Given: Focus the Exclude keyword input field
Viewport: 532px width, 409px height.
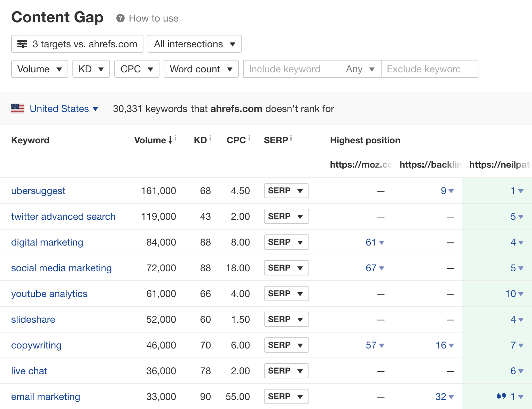Looking at the screenshot, I should tap(429, 69).
